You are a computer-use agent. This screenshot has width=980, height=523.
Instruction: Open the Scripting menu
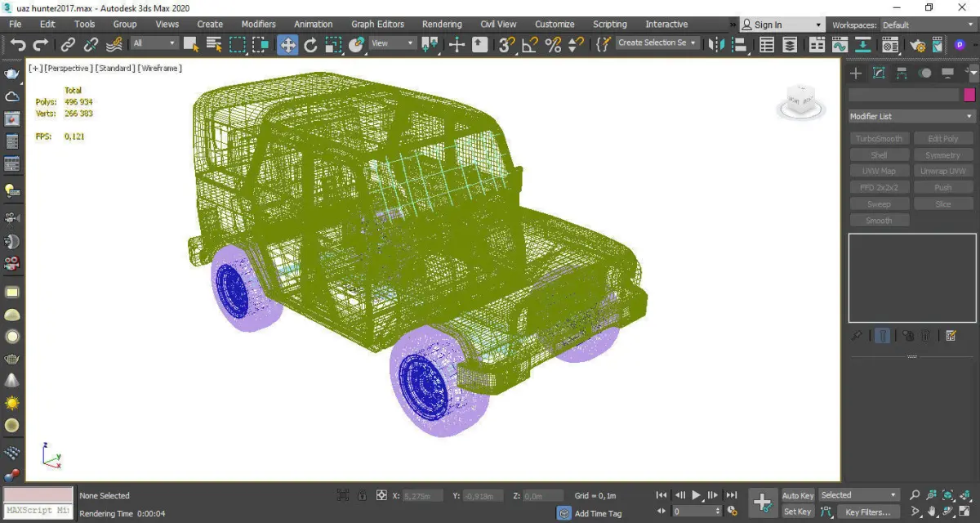(x=610, y=25)
